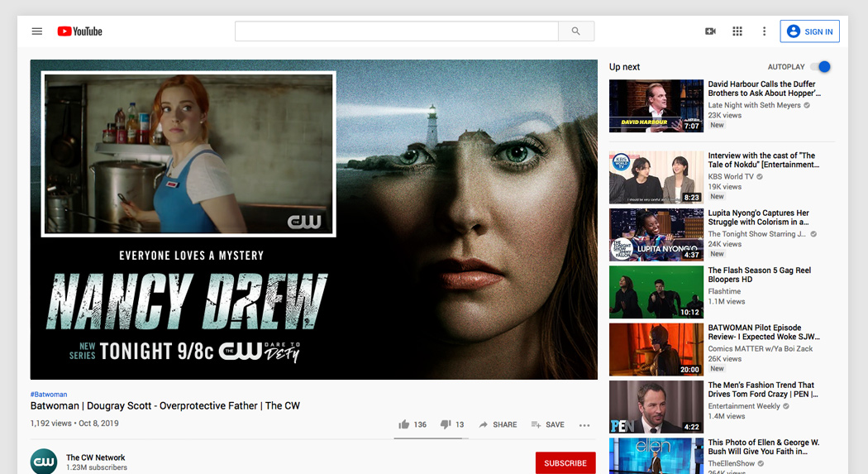Viewport: 868px width, 474px height.
Task: Open the settings three-dot menu
Action: point(764,31)
